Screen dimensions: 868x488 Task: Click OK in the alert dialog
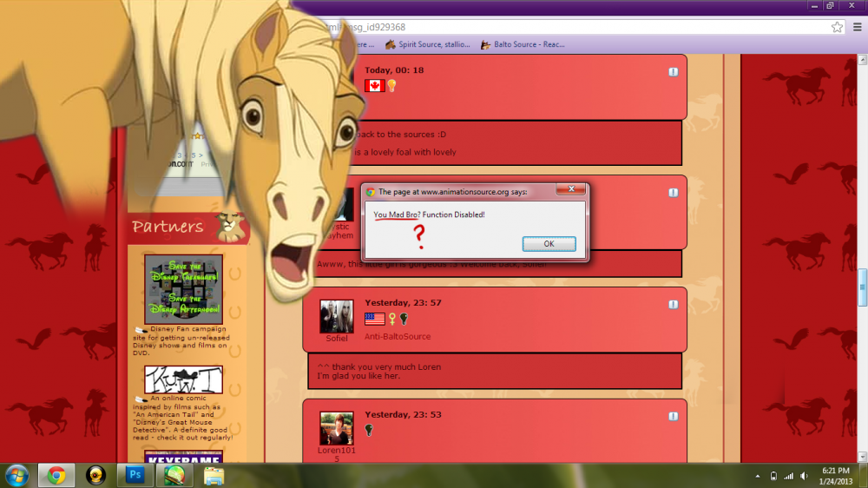tap(549, 244)
